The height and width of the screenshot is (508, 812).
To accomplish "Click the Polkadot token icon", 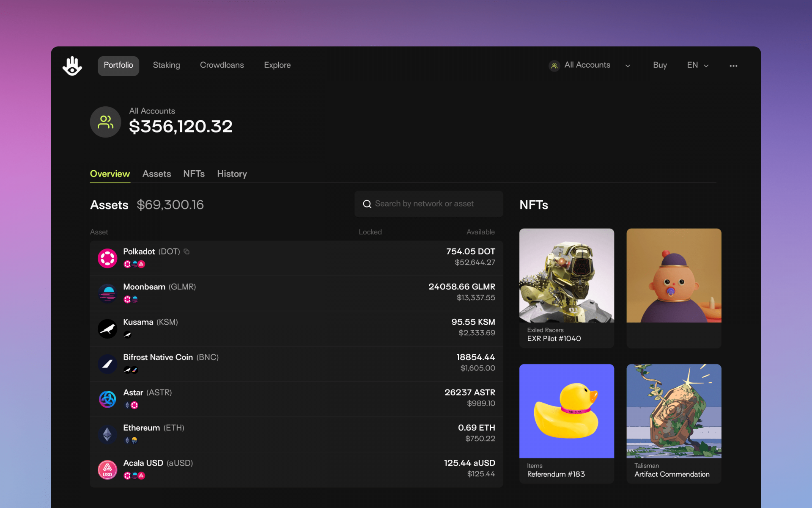I will pyautogui.click(x=107, y=258).
